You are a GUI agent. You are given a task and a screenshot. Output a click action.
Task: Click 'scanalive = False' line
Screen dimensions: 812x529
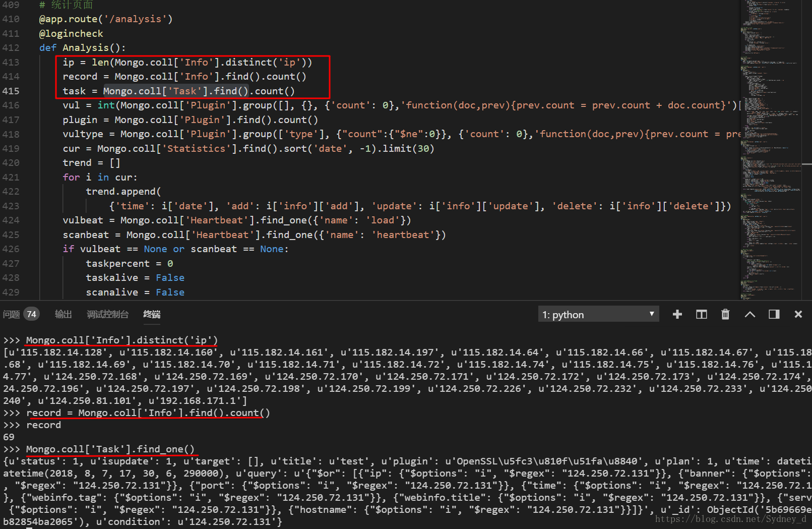(x=135, y=292)
